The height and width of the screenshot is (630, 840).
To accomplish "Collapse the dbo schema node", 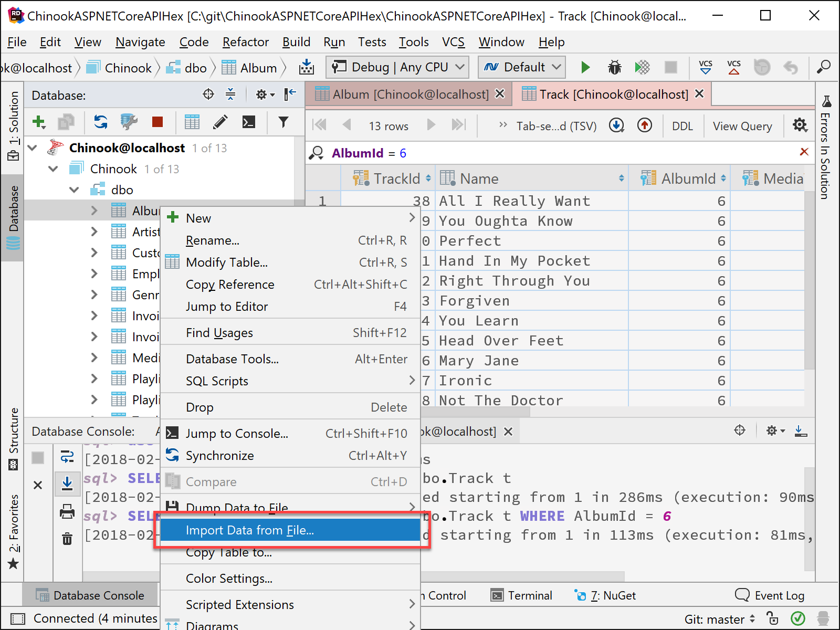I will [74, 190].
